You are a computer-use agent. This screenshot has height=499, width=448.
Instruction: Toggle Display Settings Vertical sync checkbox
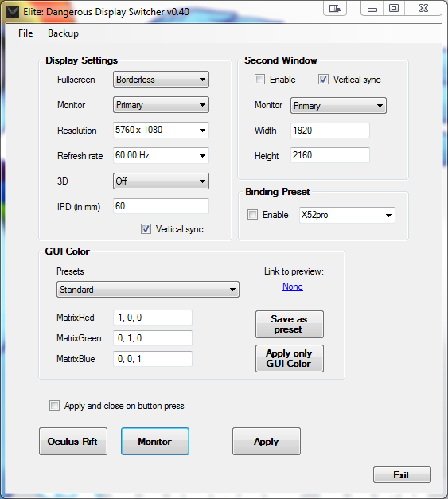[x=146, y=229]
